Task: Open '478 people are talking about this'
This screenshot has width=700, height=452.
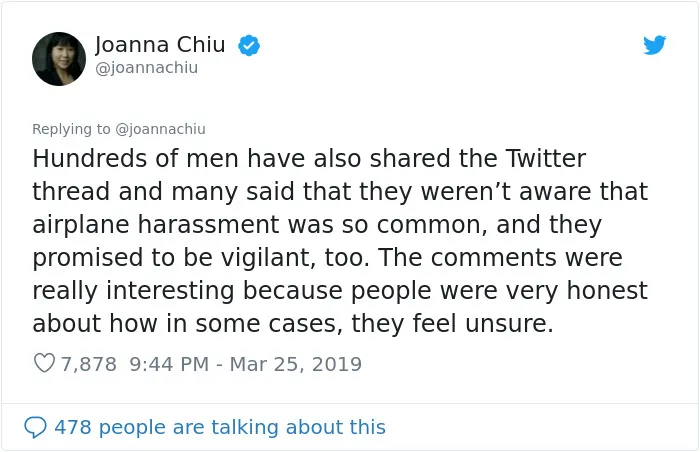Action: pyautogui.click(x=220, y=427)
